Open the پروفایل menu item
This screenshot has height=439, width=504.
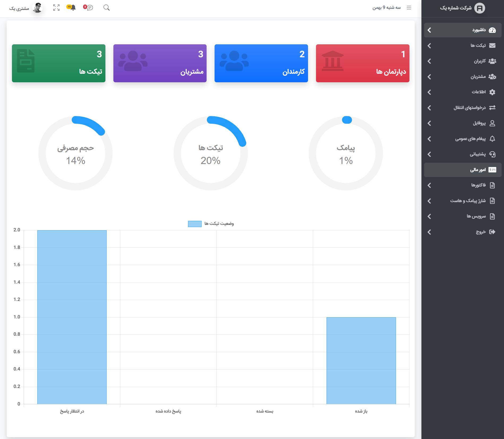463,123
